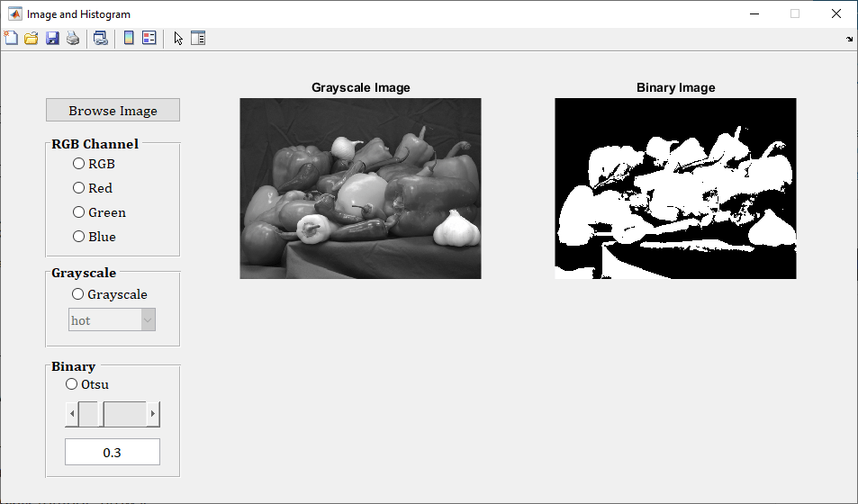858x504 pixels.
Task: Save the figure using the floppy disk icon
Action: click(52, 38)
